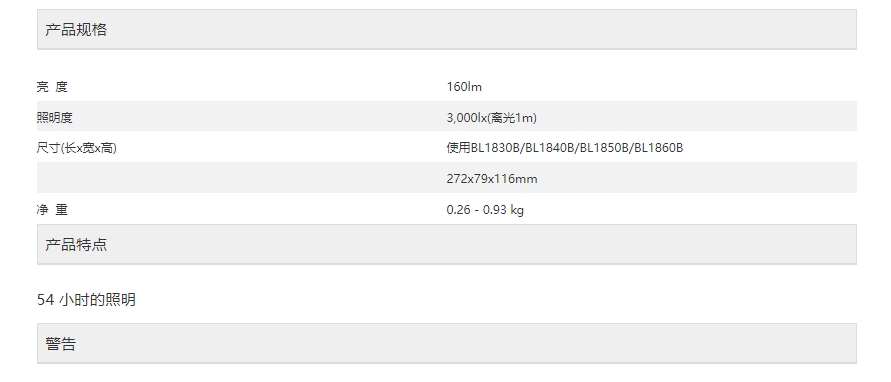Screen dimensions: 891x382
Task: Click the 产品特点 heading text
Action: tap(76, 244)
